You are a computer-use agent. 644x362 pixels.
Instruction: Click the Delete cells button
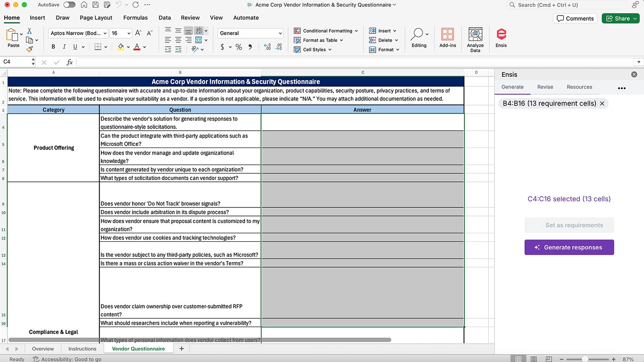(383, 40)
